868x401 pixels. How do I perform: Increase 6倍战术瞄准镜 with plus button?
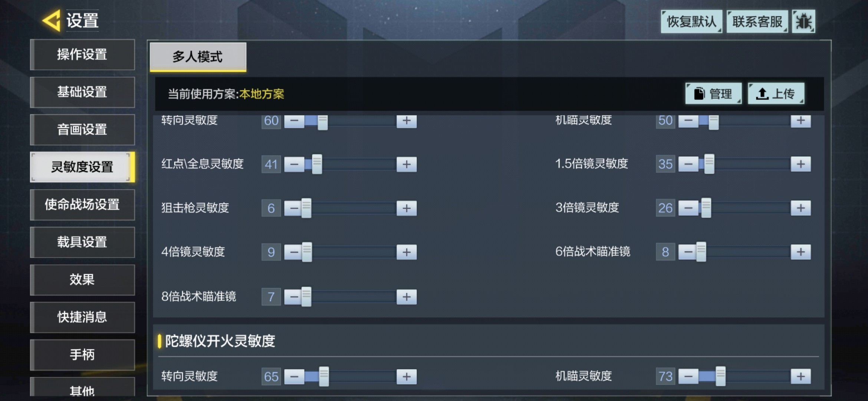tap(801, 252)
